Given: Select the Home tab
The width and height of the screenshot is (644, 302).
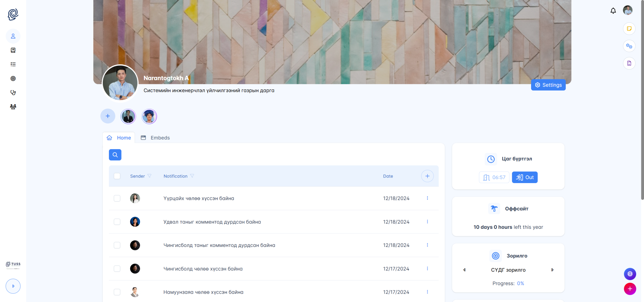Looking at the screenshot, I should [119, 138].
